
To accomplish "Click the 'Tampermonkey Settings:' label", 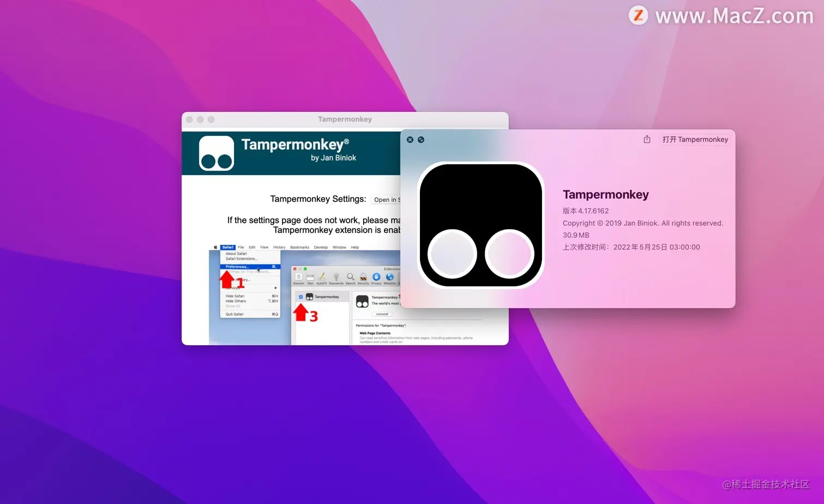I will click(318, 199).
